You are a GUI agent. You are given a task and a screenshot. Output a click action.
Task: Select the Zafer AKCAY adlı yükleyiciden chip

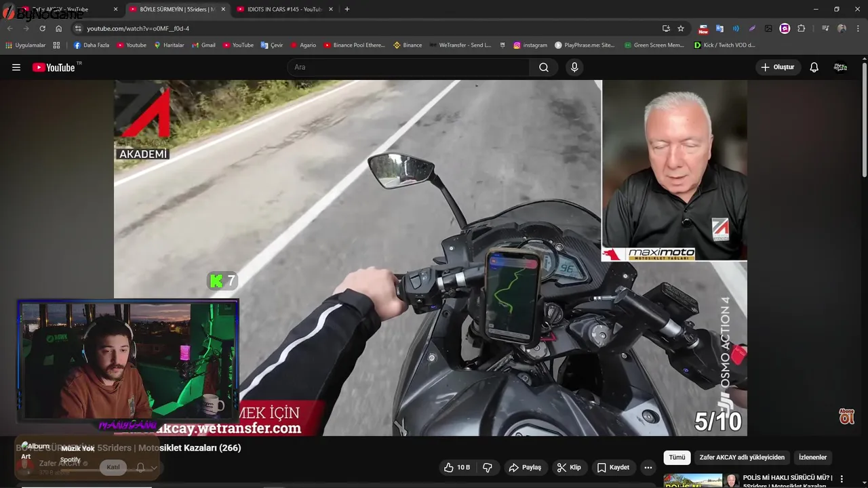[742, 457]
